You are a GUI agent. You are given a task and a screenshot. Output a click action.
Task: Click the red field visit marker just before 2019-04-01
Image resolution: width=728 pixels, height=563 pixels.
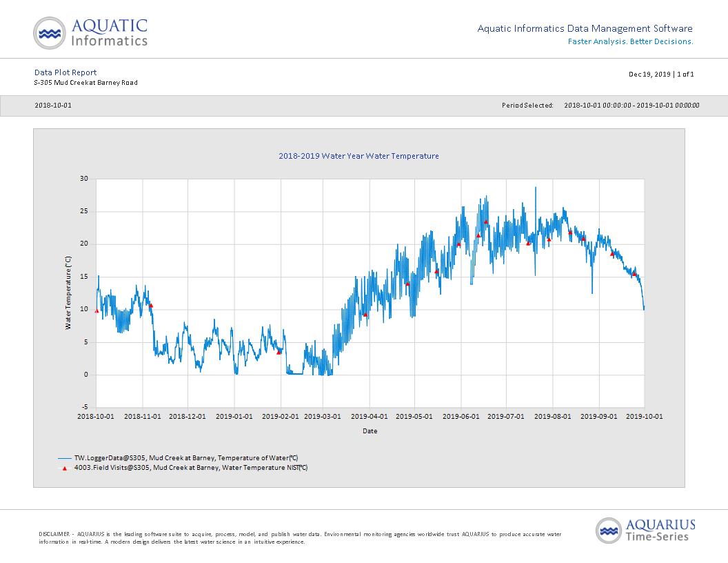[365, 315]
